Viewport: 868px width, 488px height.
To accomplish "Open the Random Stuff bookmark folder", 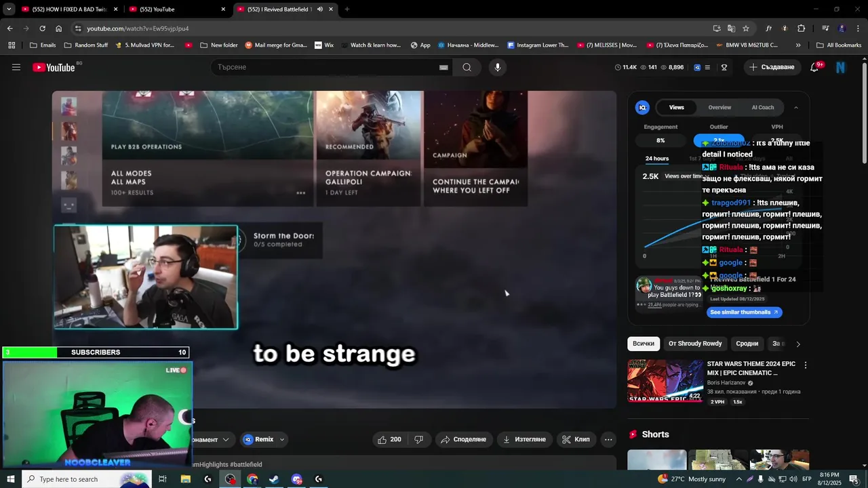I will (x=85, y=45).
